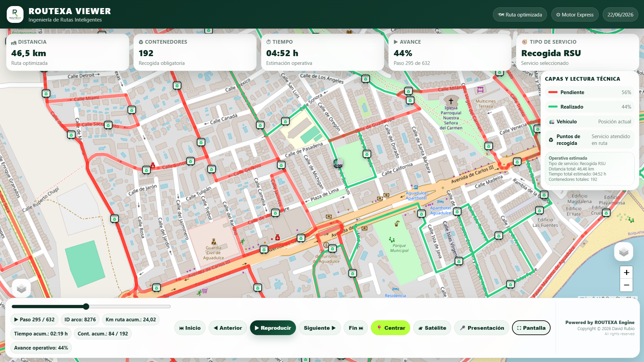
Task: Open the layers control at map bottom-left
Action: point(22,288)
